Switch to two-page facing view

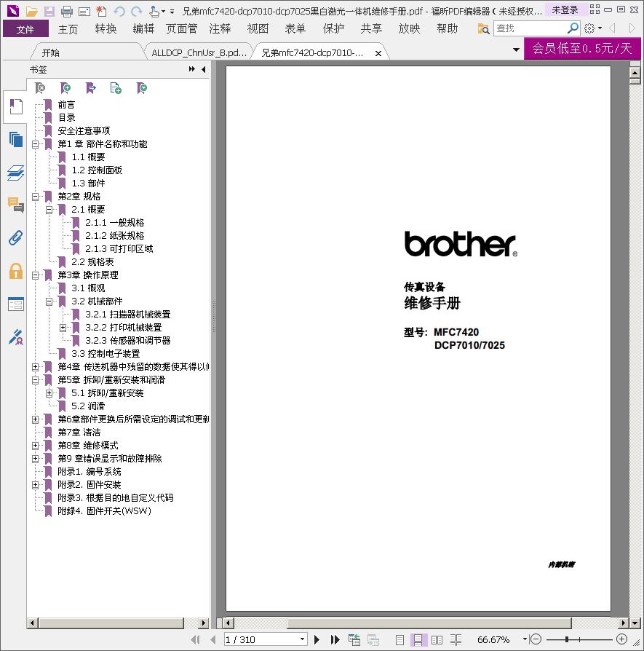[437, 640]
